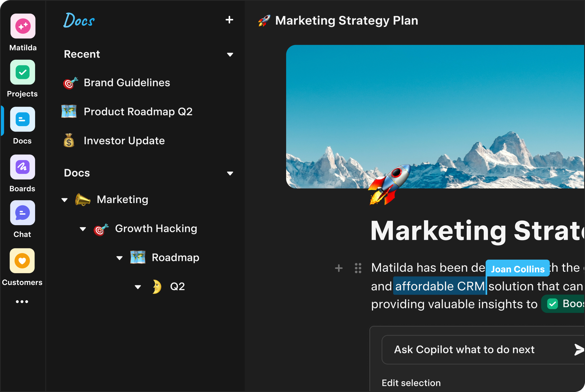This screenshot has width=585, height=392.
Task: Click the send arrow in Copilot box
Action: coord(579,350)
